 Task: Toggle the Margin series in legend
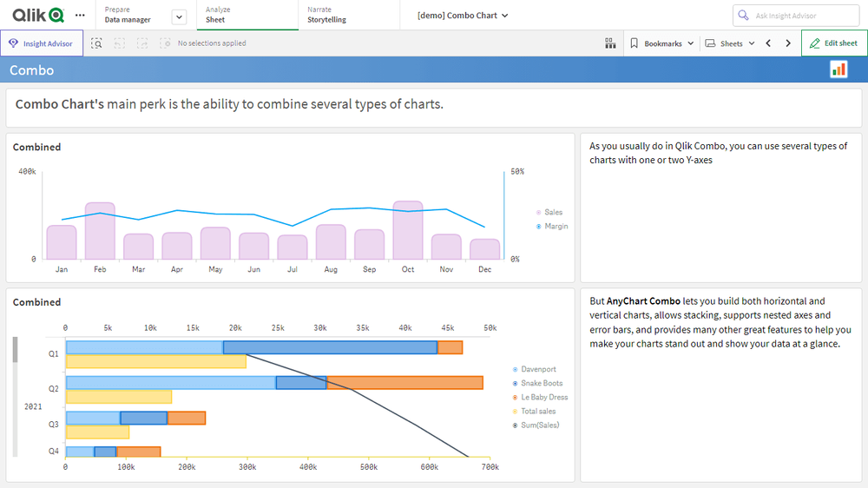pos(555,226)
